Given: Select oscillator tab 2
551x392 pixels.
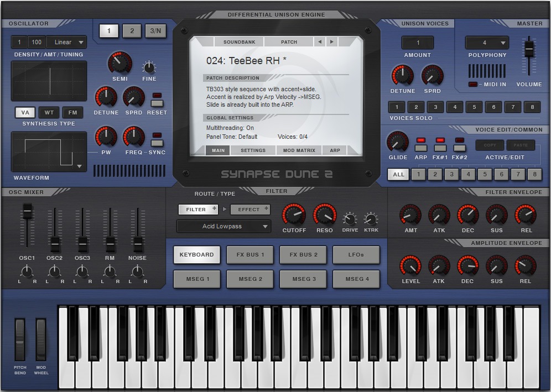Looking at the screenshot, I should tap(132, 31).
